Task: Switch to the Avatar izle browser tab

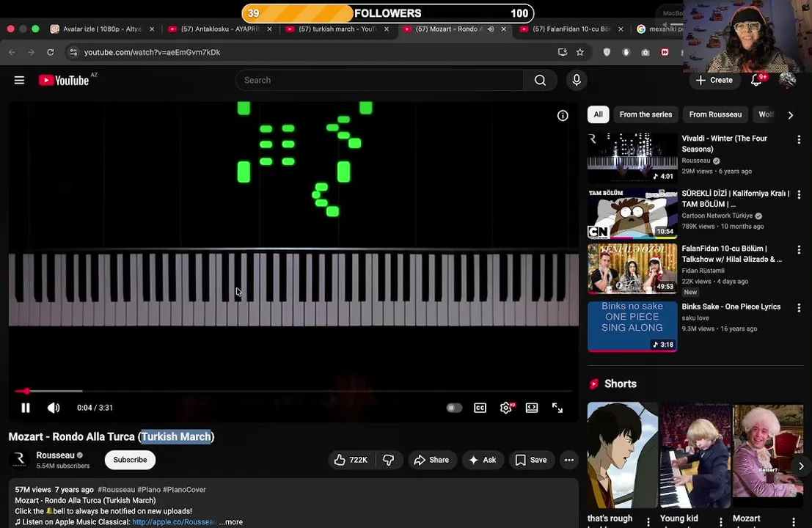Action: pyautogui.click(x=102, y=29)
